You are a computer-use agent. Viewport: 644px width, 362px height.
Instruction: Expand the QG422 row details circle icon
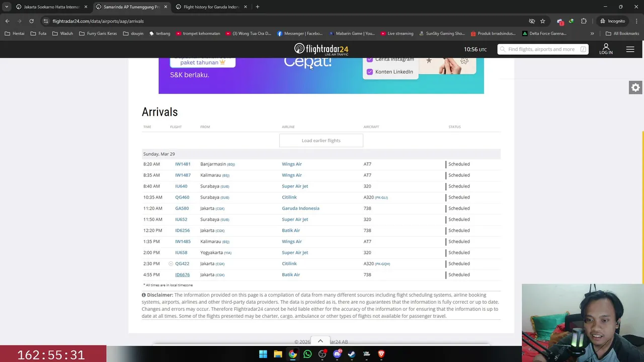click(x=171, y=263)
